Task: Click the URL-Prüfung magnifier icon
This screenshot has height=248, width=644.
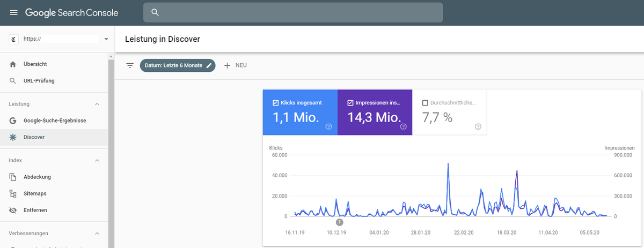Action: pos(13,81)
